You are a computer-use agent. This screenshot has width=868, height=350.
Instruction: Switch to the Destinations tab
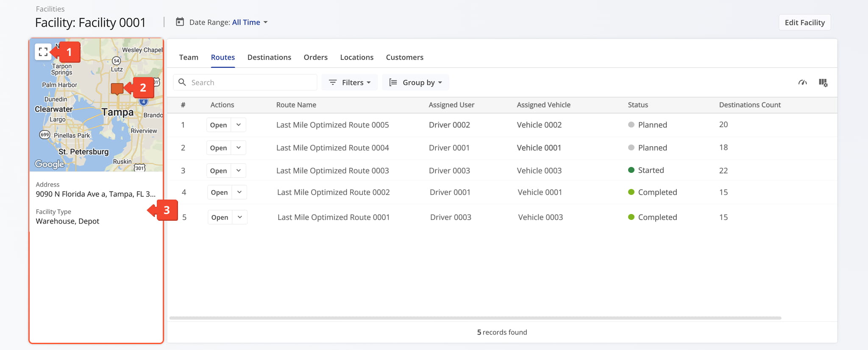(x=269, y=57)
